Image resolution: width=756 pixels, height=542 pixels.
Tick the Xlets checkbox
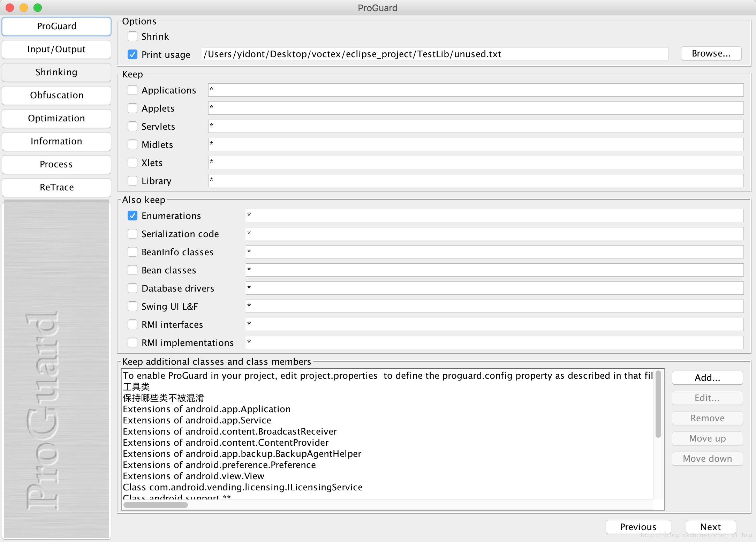point(133,163)
